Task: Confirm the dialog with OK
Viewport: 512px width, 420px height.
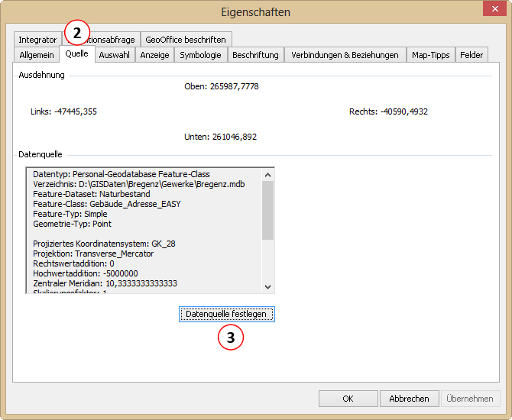Action: pos(348,399)
